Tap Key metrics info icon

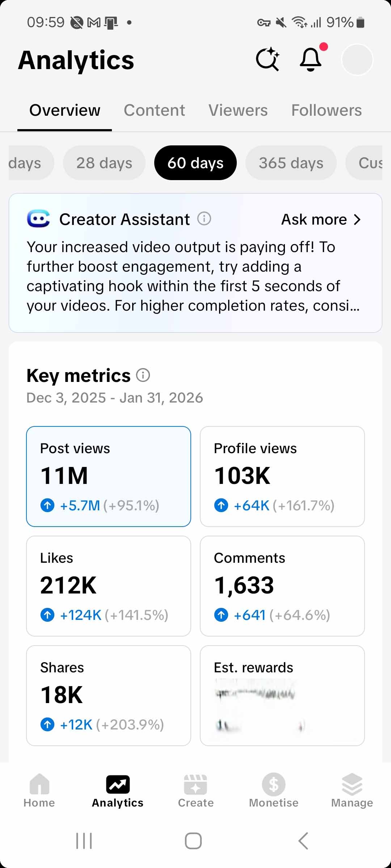click(143, 375)
